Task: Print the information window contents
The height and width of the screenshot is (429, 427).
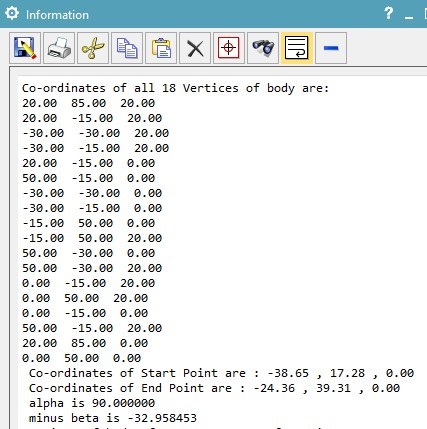Action: [59, 48]
